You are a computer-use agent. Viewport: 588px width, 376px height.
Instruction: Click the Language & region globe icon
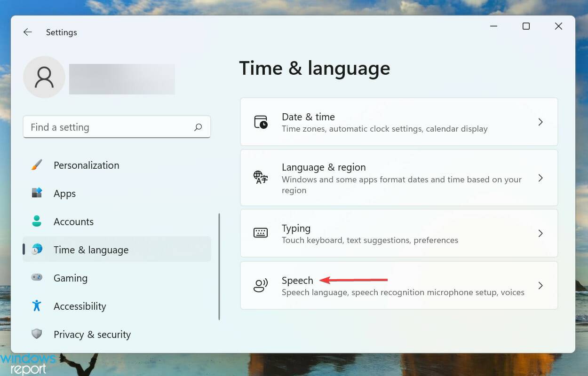pos(261,178)
